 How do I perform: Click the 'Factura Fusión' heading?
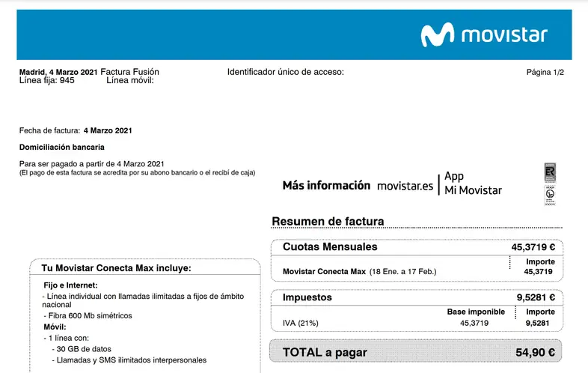tap(129, 72)
